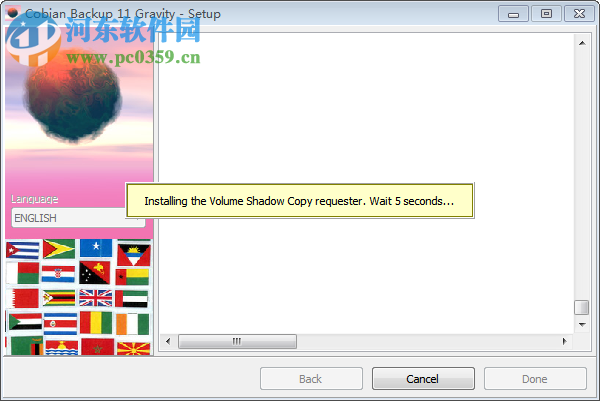Click the planet logo image in sidebar
The width and height of the screenshot is (600, 401).
click(x=73, y=98)
